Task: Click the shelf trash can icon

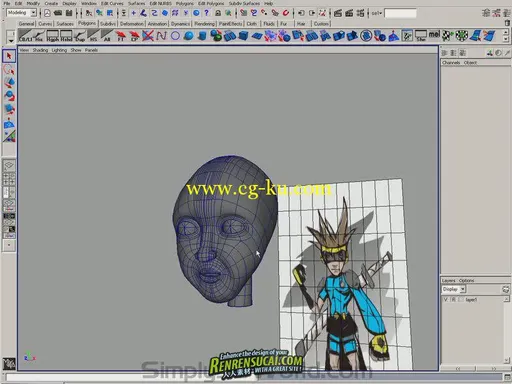Action: (507, 23)
